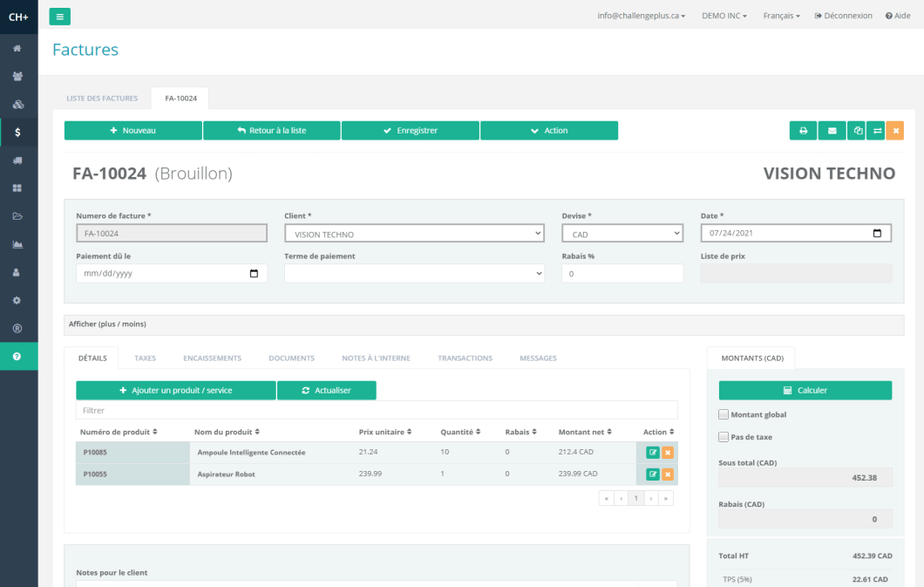
Task: Duplicate the invoice with the copy icon
Action: point(859,131)
